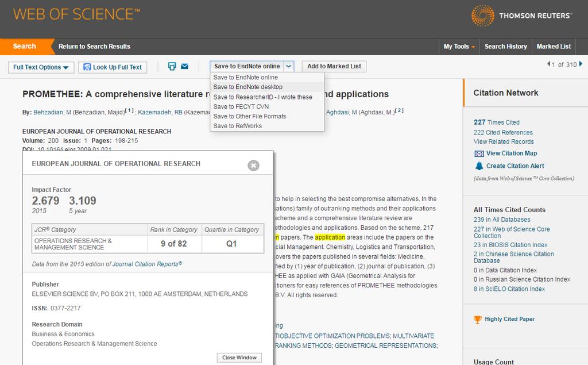Click the 227 Times Cited link
Image resolution: width=588 pixels, height=365 pixels.
coord(497,122)
